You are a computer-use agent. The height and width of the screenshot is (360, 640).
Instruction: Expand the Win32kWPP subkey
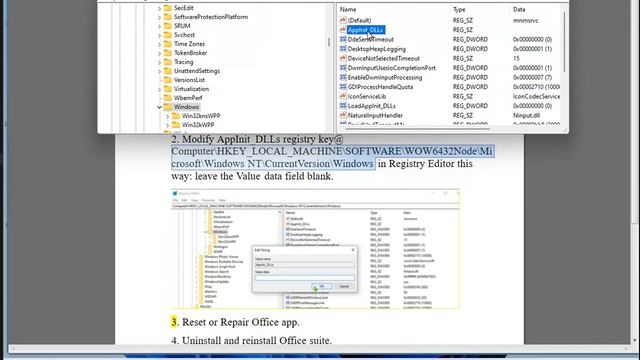point(168,125)
